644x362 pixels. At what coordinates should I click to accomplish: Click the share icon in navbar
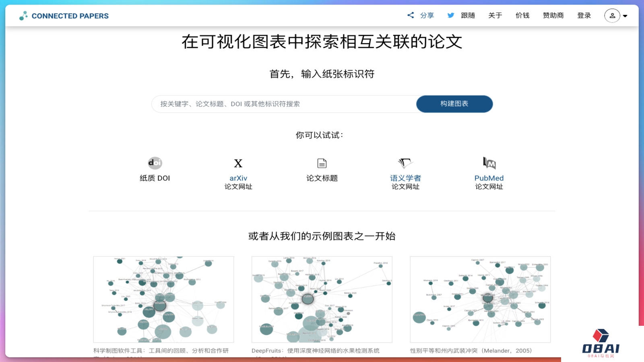click(x=411, y=15)
